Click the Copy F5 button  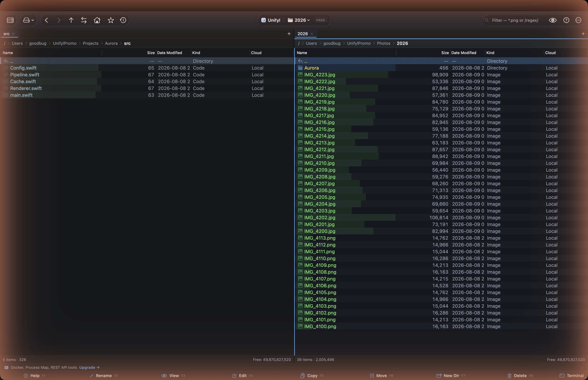(312, 376)
